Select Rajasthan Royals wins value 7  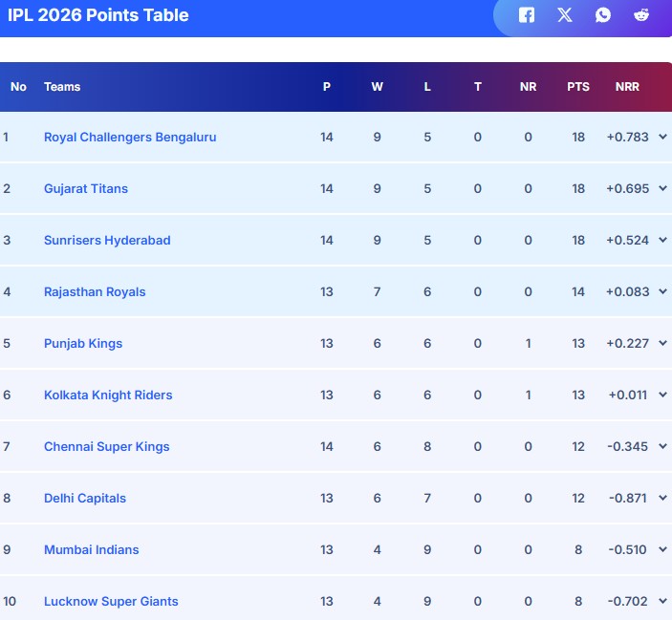tap(378, 291)
